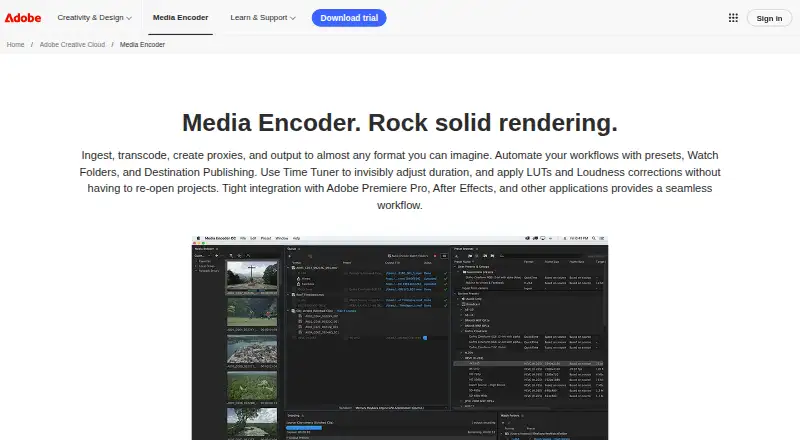Click the Media Encoder breadcrumb item
The image size is (800, 440).
click(x=142, y=44)
